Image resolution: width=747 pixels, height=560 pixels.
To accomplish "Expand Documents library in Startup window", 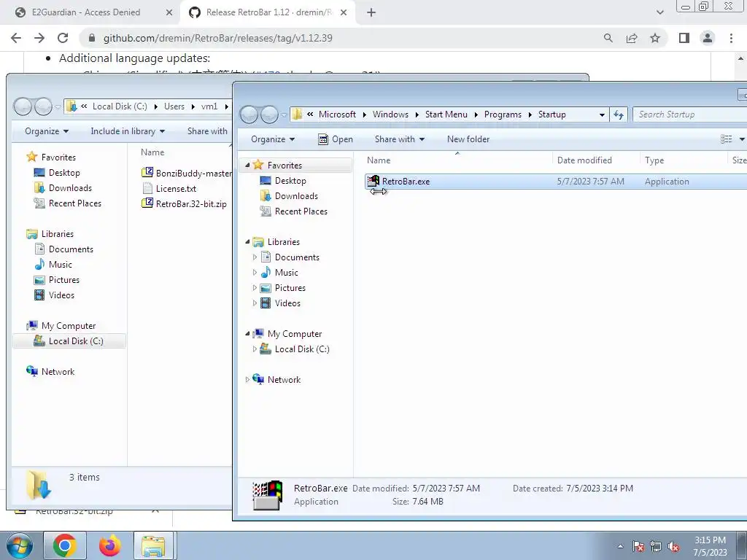I will click(255, 257).
